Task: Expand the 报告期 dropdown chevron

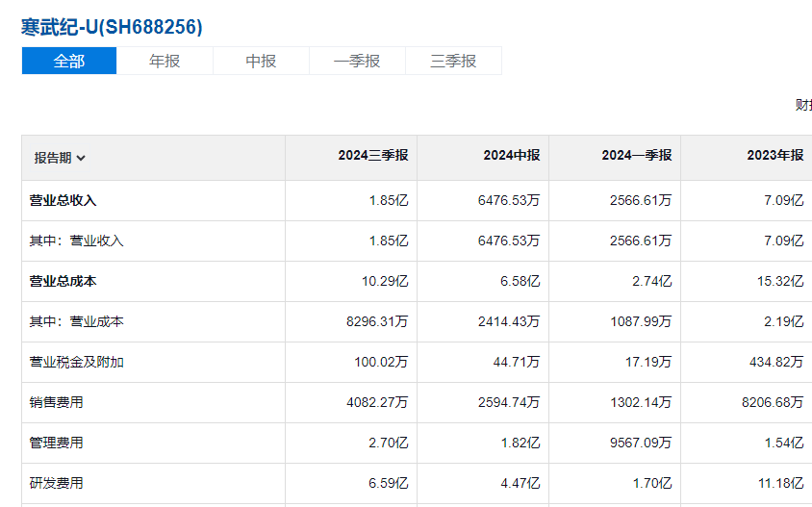Action: pos(81,159)
